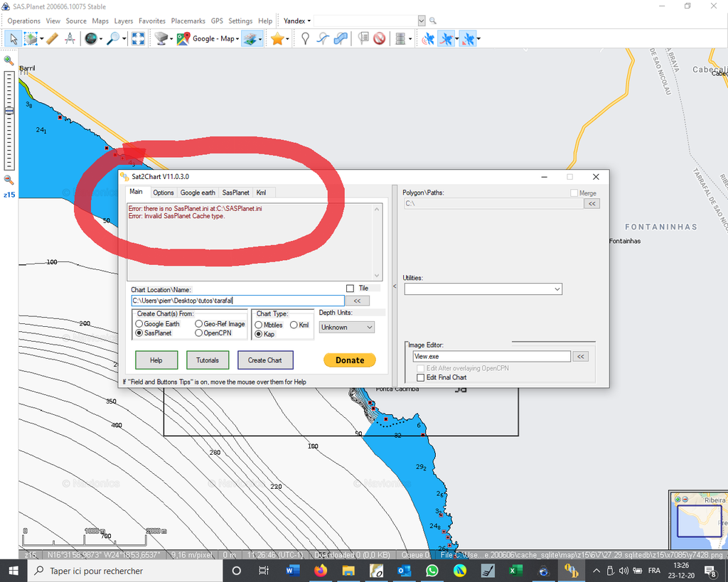Open the cache manager dropdown arrow
This screenshot has width=728, height=582.
click(x=410, y=39)
